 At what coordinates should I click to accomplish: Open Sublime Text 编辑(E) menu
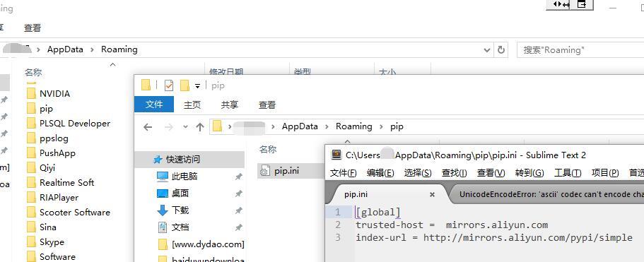click(380, 173)
